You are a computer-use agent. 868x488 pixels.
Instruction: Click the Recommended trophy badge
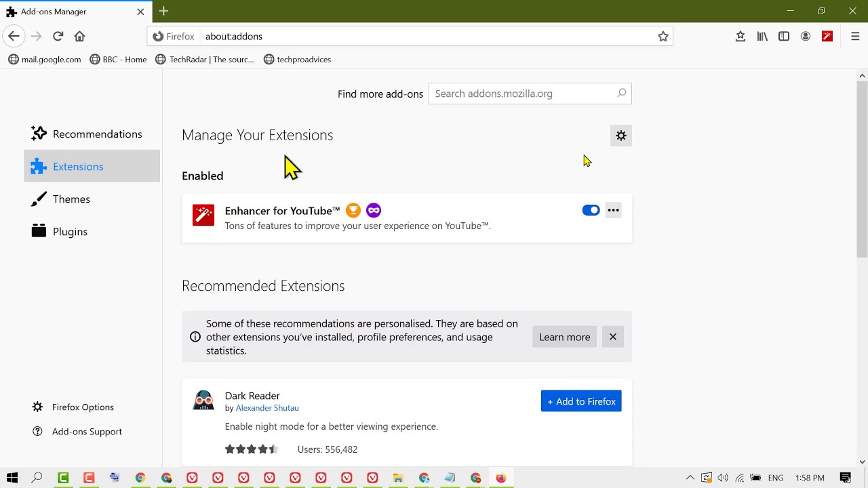pos(353,210)
